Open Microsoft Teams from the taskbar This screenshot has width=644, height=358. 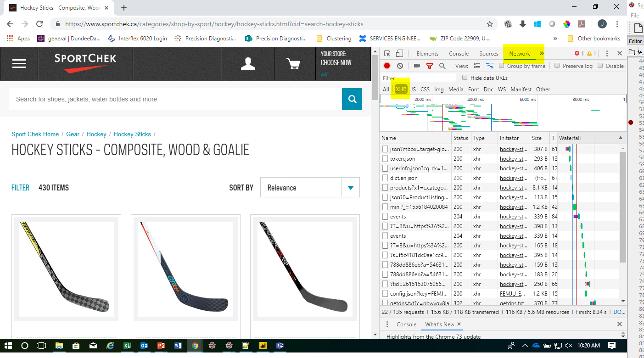(x=280, y=346)
